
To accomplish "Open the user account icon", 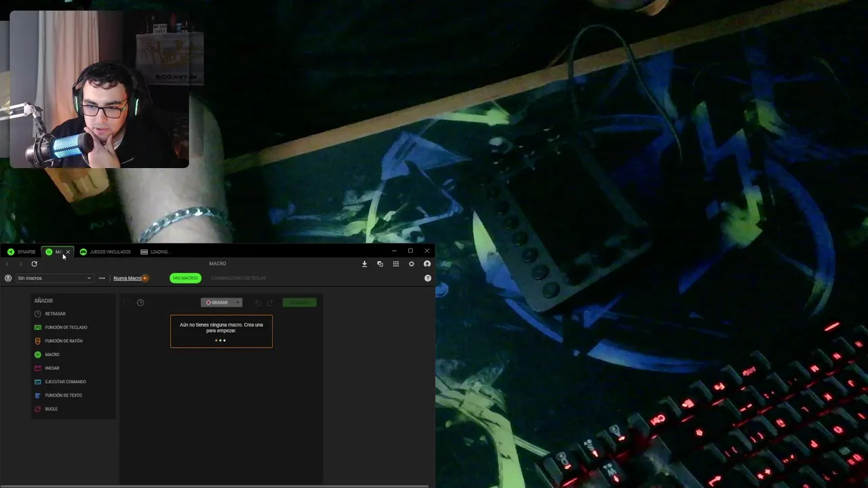I will pos(427,264).
